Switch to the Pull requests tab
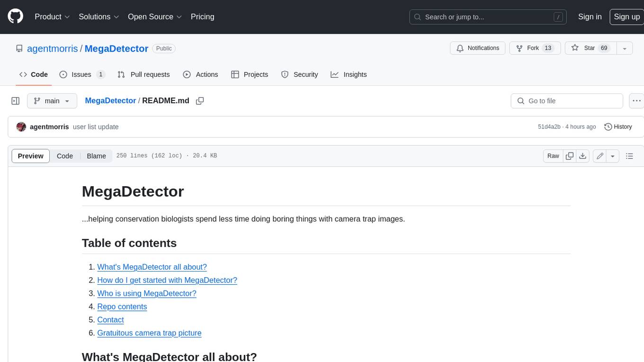 (x=143, y=74)
